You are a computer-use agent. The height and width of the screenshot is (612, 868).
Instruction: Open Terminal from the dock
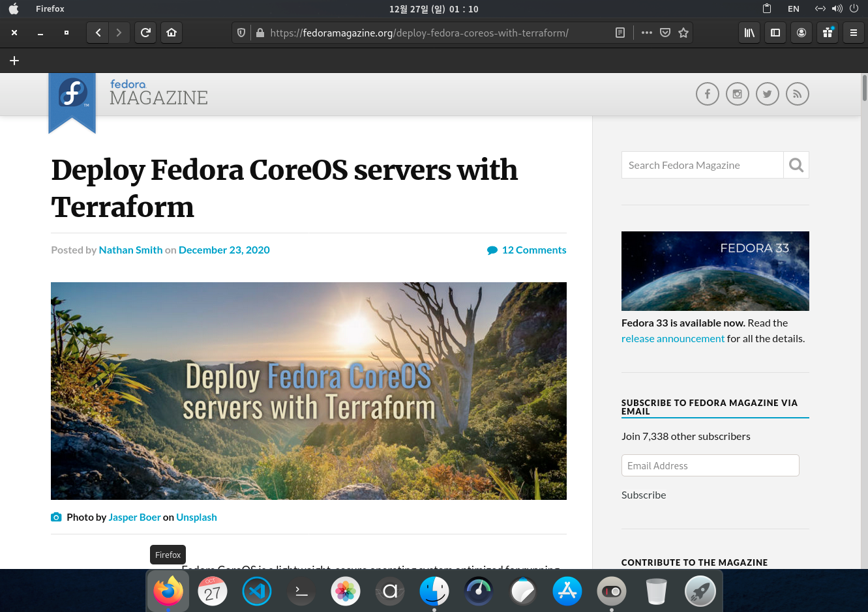[301, 591]
